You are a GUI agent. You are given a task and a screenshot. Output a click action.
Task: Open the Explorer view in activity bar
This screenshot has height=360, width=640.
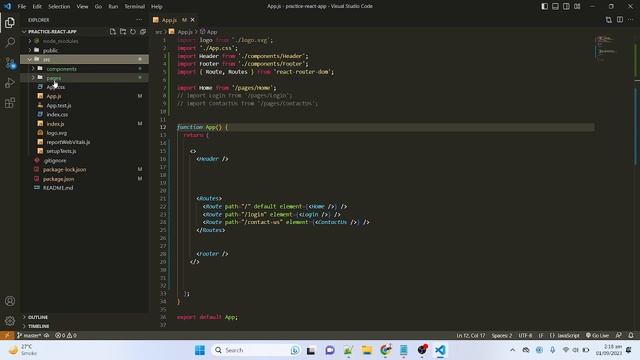pos(10,22)
